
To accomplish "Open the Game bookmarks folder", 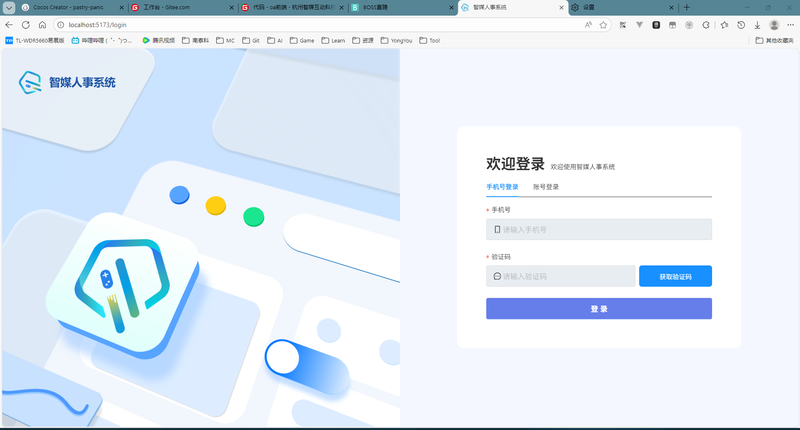I will click(x=303, y=40).
